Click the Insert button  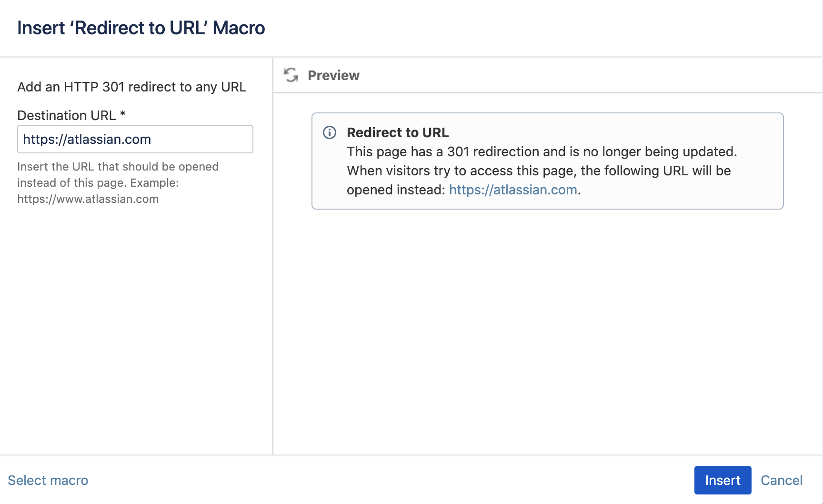tap(723, 480)
